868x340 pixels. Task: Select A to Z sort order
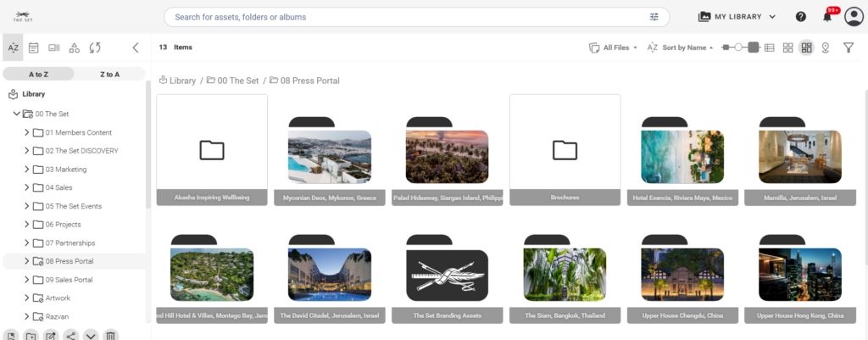click(x=37, y=75)
